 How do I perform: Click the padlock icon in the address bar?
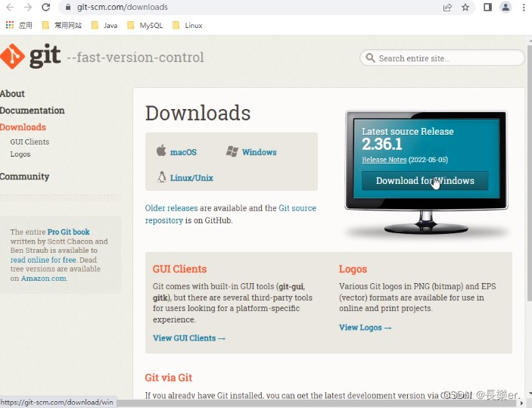coord(68,7)
